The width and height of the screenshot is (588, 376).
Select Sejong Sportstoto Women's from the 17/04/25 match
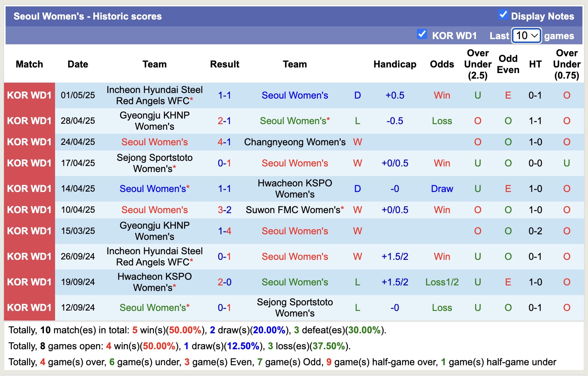pyautogui.click(x=154, y=163)
